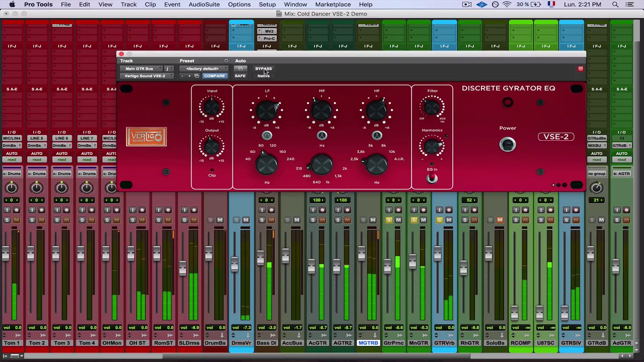Open the Setup menu
This screenshot has height=362, width=644.
[267, 5]
